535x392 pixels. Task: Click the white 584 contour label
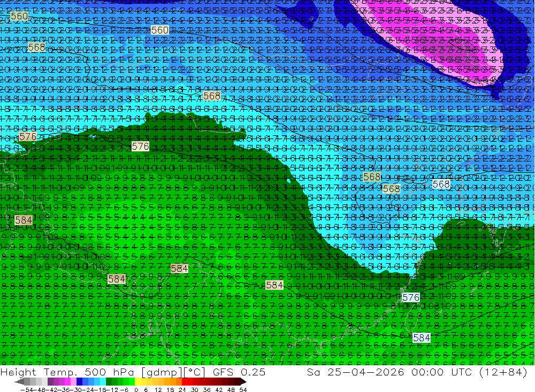pyautogui.click(x=422, y=338)
